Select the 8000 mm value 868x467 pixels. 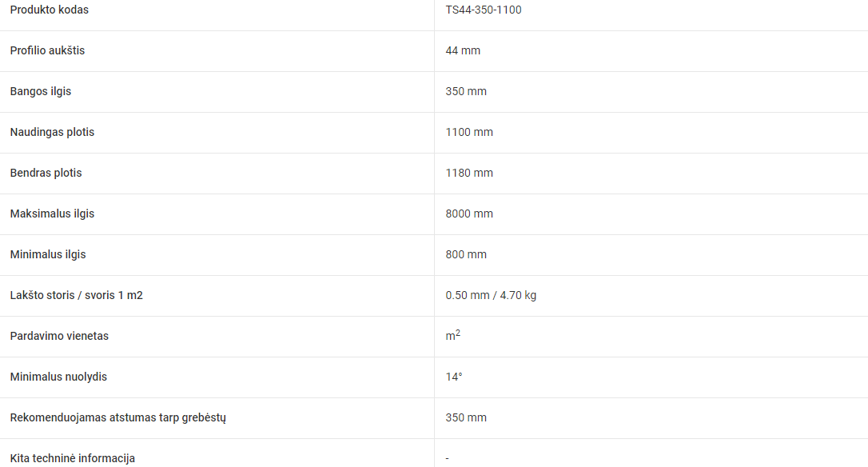(x=469, y=214)
